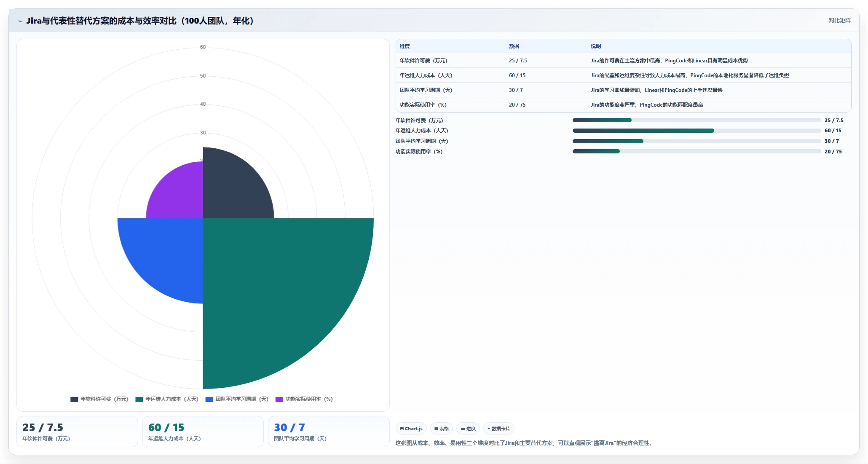Image resolution: width=868 pixels, height=464 pixels.
Task: Click the 数据卡片 tag chip
Action: [499, 429]
